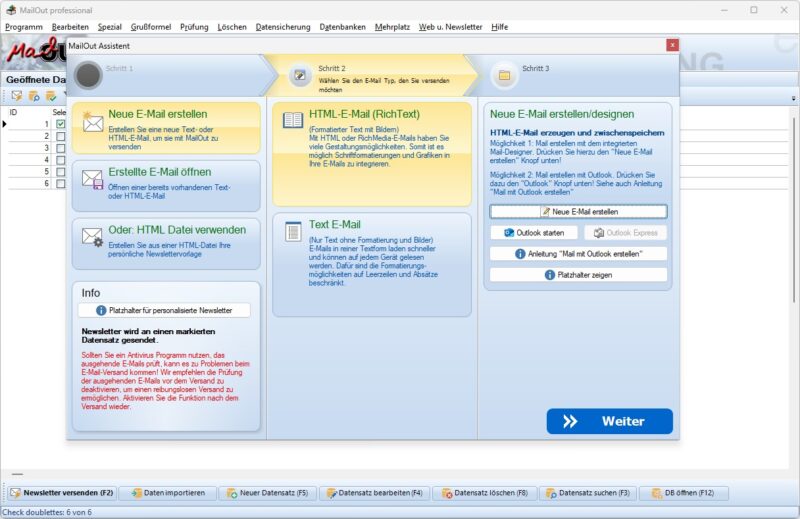Open the Bearbeiten menu

(x=70, y=27)
